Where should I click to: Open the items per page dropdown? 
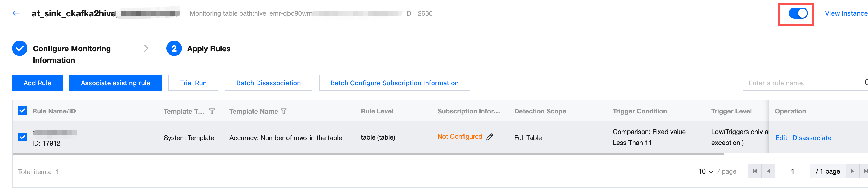[x=706, y=171]
